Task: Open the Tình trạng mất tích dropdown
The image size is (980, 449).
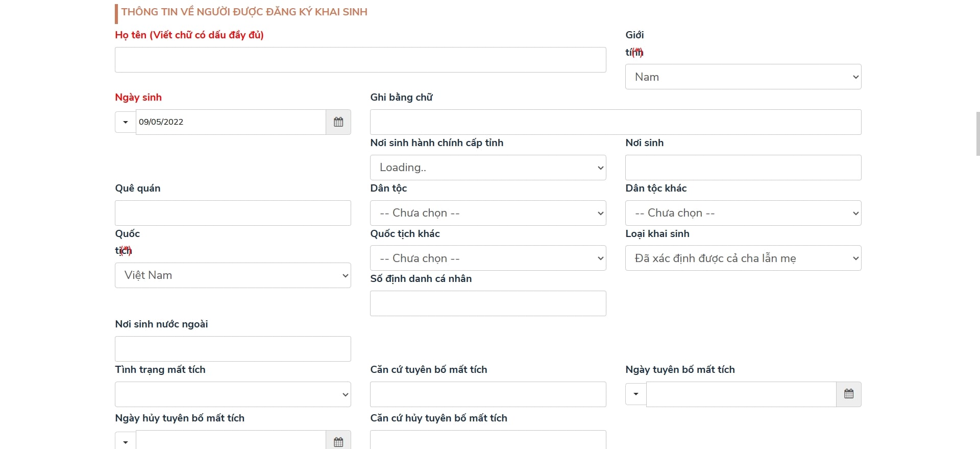Action: click(233, 394)
